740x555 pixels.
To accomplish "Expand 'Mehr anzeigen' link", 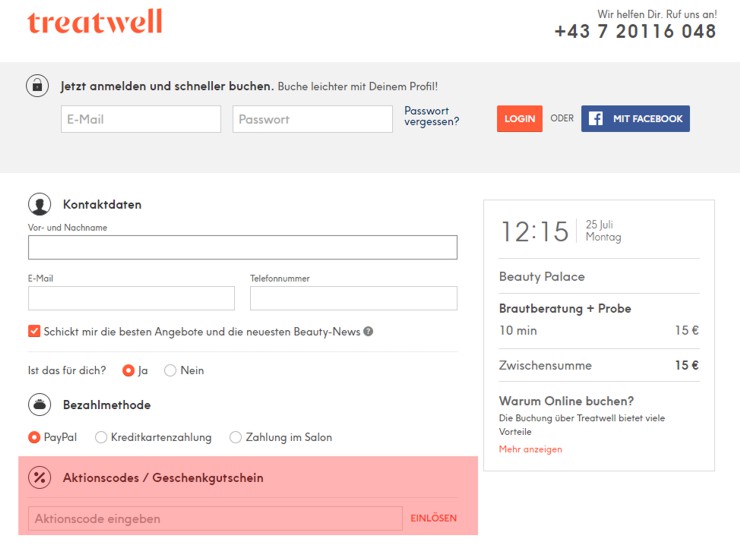I will [x=530, y=449].
